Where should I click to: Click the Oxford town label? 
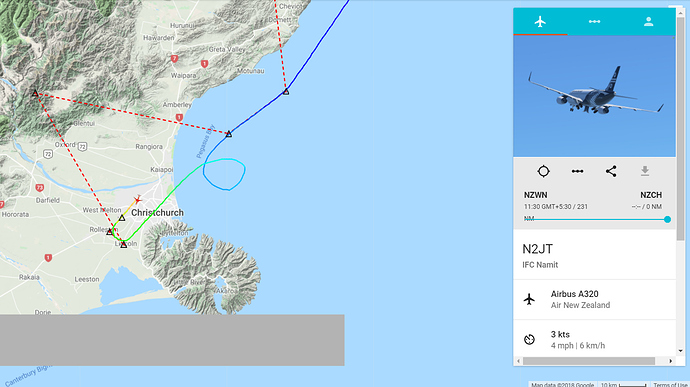65,144
